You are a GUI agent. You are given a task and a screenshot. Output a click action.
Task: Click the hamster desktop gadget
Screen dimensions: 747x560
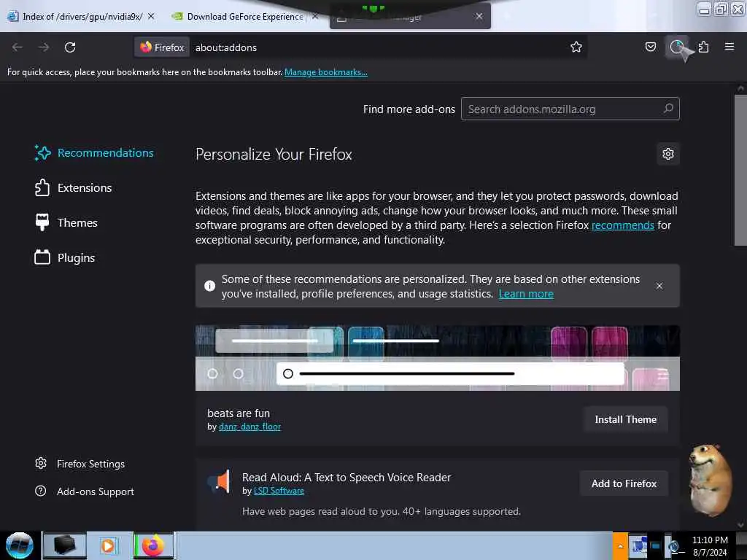[x=711, y=480]
